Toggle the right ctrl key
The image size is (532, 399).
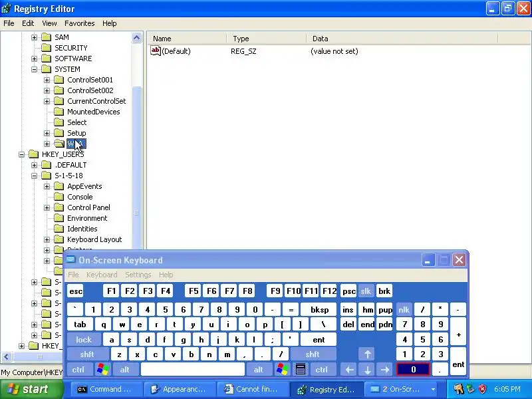322,370
